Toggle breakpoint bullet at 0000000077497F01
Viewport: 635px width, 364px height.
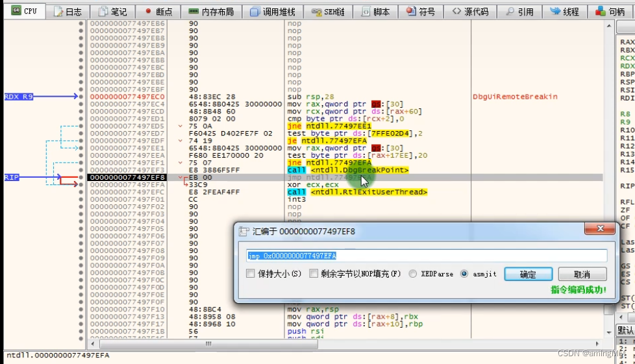(x=81, y=199)
